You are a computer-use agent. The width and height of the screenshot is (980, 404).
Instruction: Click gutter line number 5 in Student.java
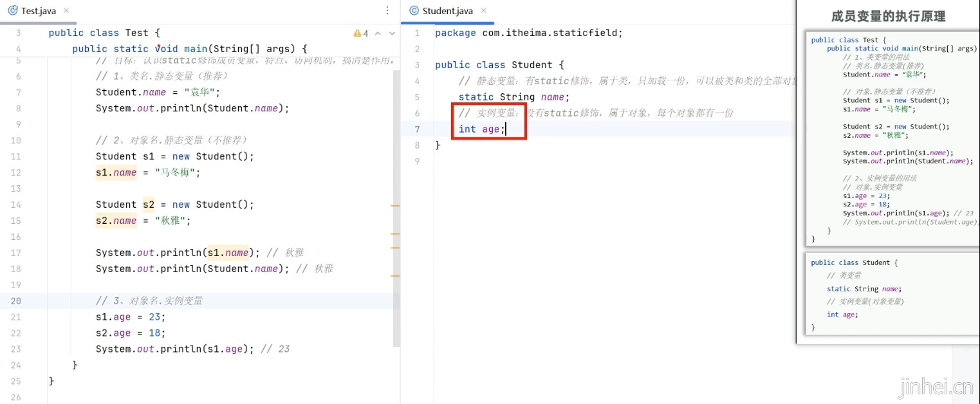coord(417,97)
